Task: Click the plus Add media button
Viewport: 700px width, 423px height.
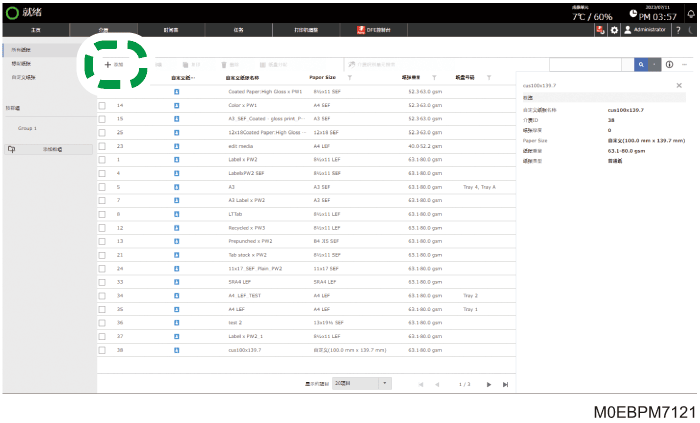Action: (x=114, y=65)
